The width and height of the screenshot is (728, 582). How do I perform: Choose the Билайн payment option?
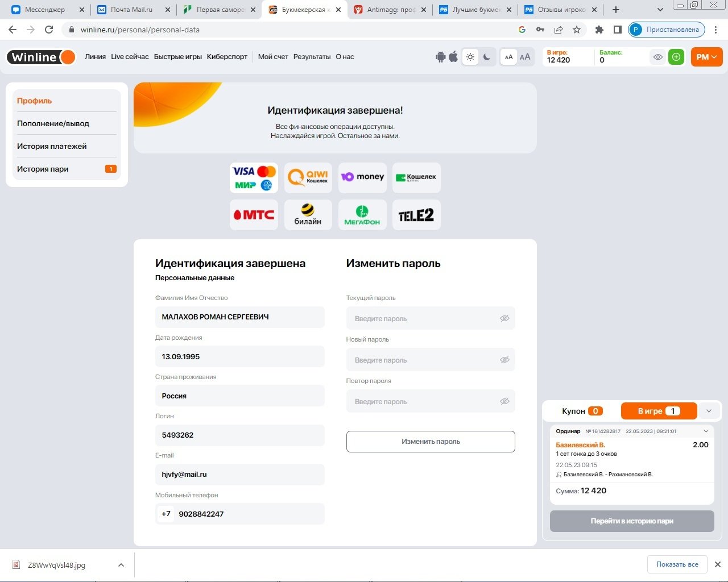click(x=308, y=215)
